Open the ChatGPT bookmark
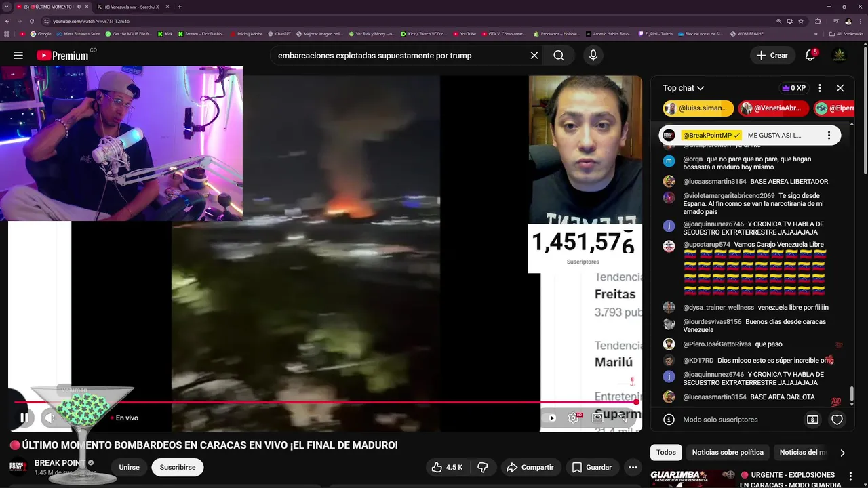The image size is (868, 488). (x=279, y=33)
